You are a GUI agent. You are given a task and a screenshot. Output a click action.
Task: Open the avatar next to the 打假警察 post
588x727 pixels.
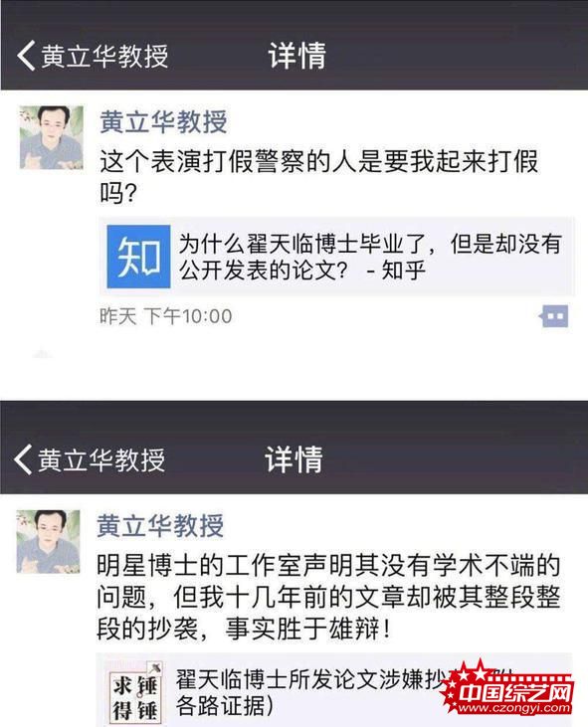[x=52, y=137]
